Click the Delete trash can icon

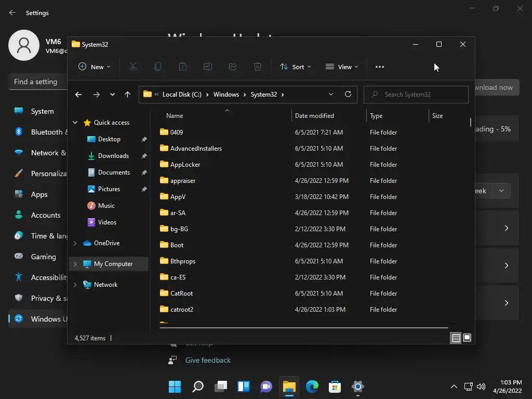[x=258, y=67]
